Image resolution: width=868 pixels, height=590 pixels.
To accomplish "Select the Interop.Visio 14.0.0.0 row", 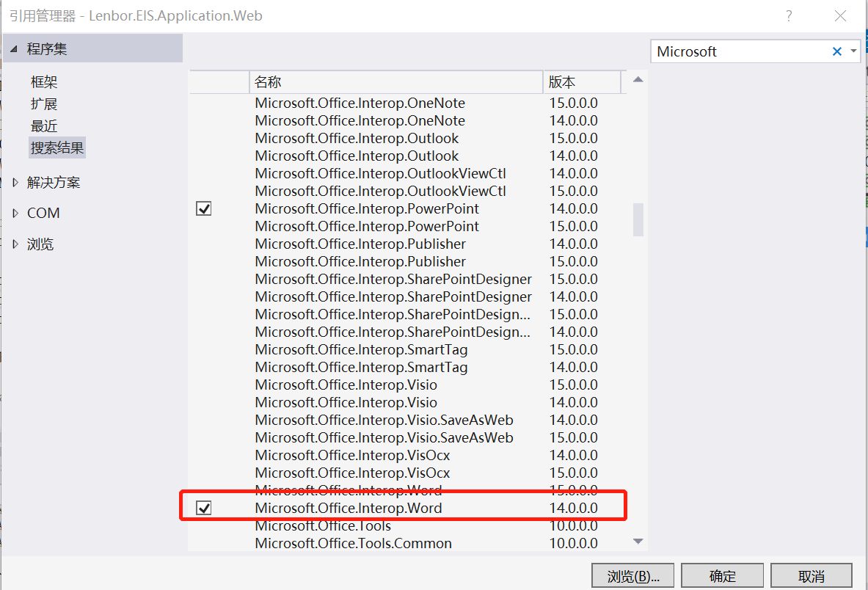I will (x=408, y=402).
